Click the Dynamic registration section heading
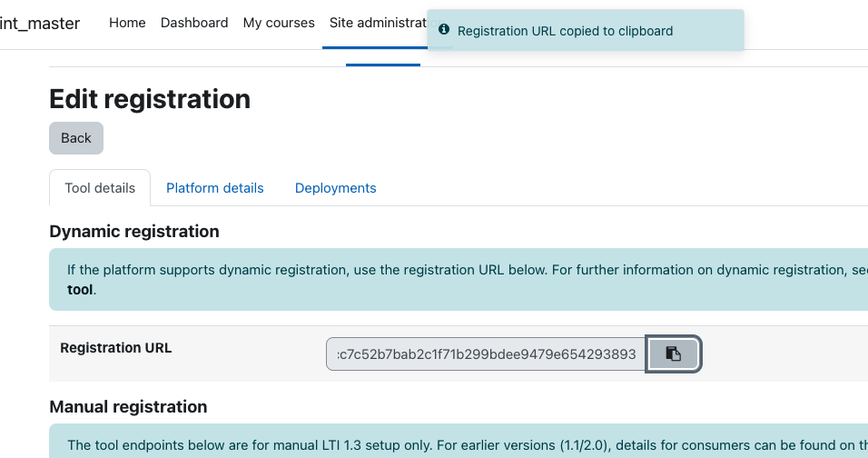868x458 pixels. (134, 232)
